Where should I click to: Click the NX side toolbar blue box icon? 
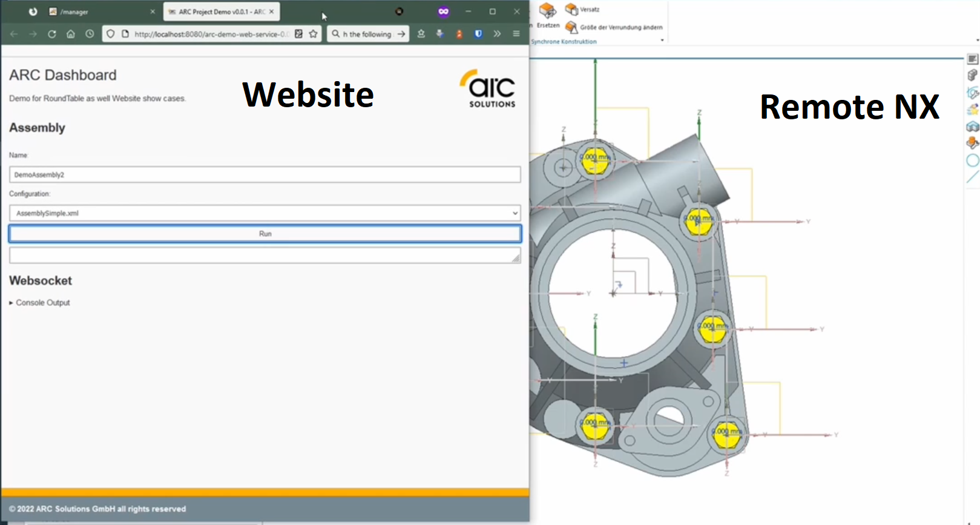[973, 127]
